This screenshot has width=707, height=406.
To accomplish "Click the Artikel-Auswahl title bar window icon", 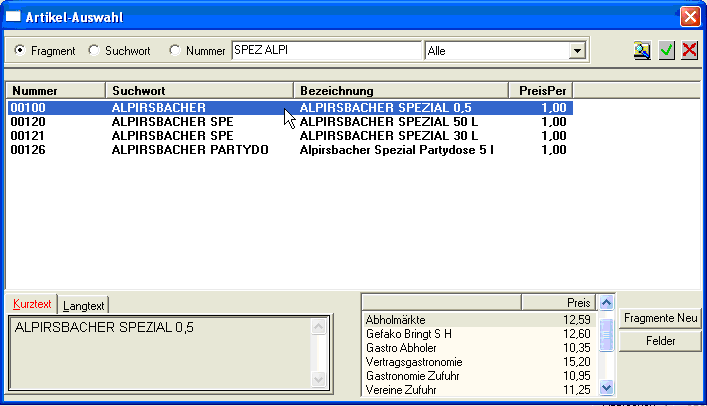I will click(14, 15).
